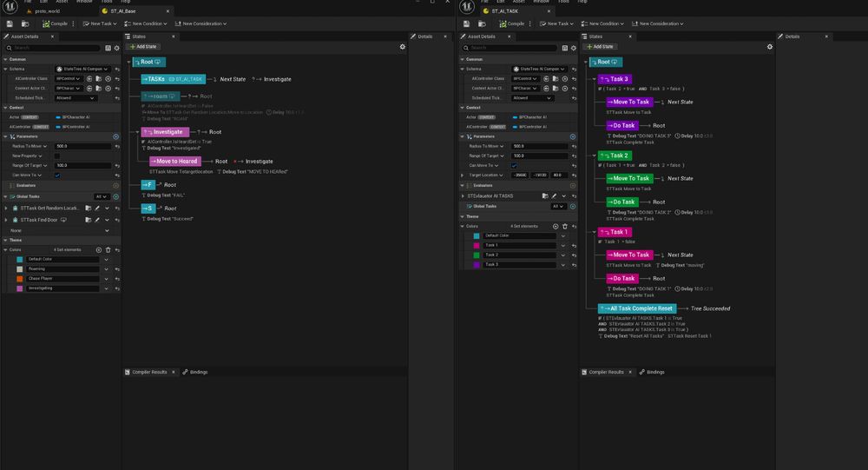
Task: Select the All Task Complete Reset state
Action: coord(637,308)
